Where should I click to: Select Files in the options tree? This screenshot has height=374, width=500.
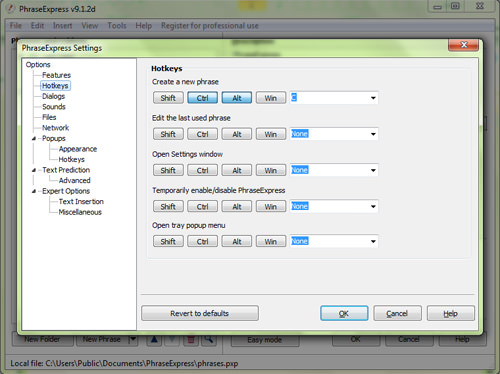49,117
